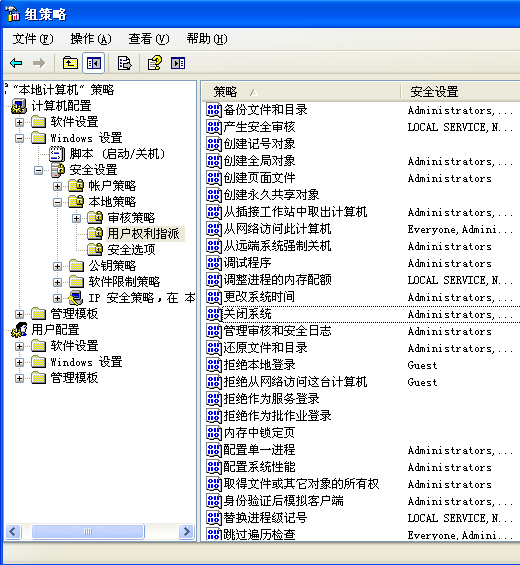Click the Up one level folder icon

point(70,63)
